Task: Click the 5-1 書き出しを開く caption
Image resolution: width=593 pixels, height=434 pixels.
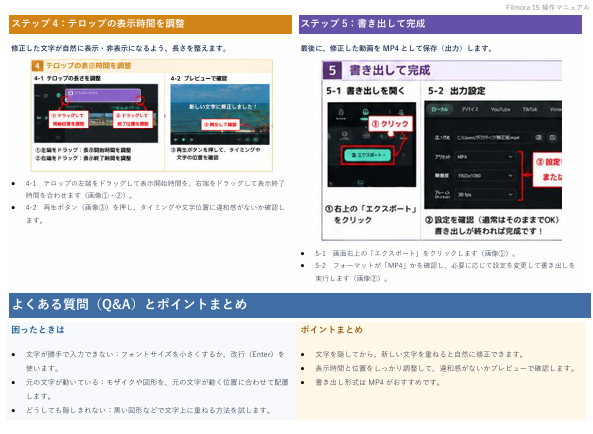Action: click(365, 91)
